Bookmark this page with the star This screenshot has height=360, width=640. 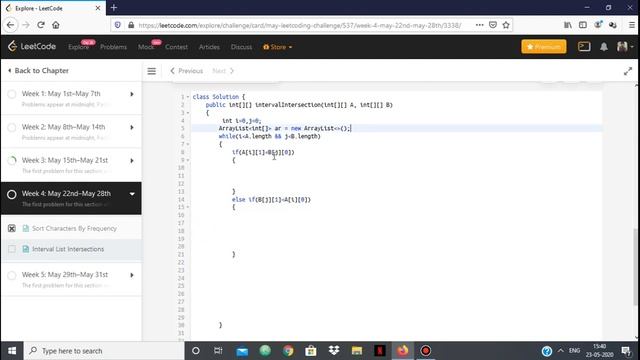[506, 25]
